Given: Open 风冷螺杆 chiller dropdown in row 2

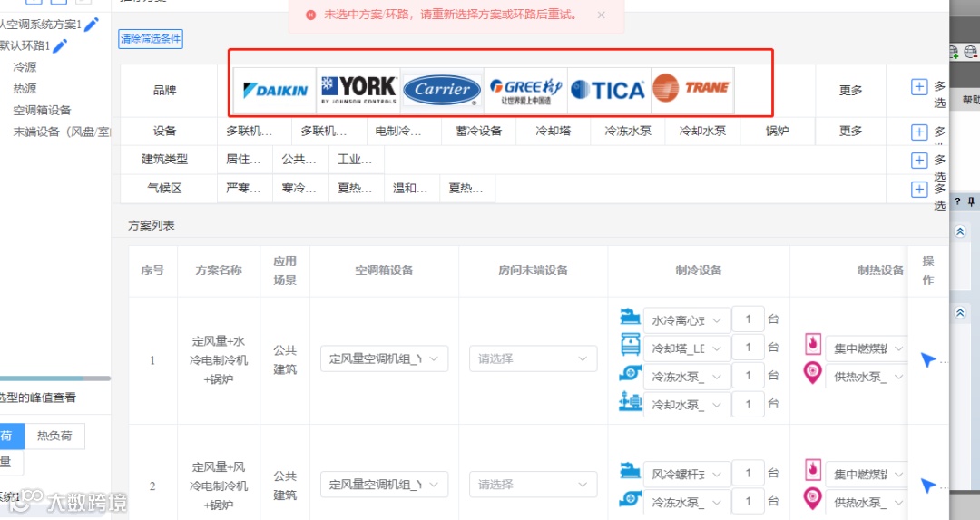Looking at the screenshot, I should click(x=686, y=474).
